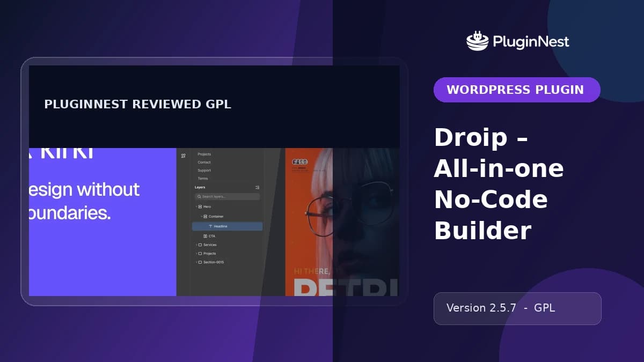
Task: Select the Container layer row
Action: [x=228, y=216]
